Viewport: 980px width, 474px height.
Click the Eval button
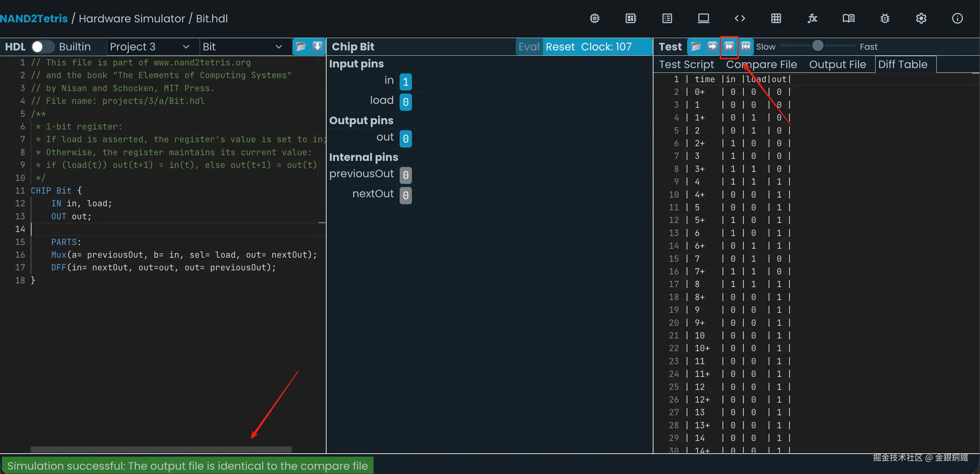tap(529, 46)
